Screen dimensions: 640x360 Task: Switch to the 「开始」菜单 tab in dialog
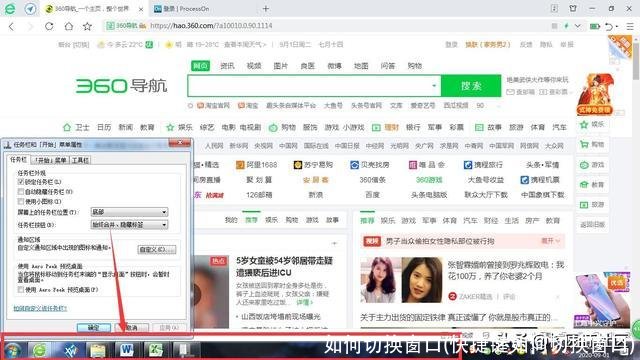point(50,160)
